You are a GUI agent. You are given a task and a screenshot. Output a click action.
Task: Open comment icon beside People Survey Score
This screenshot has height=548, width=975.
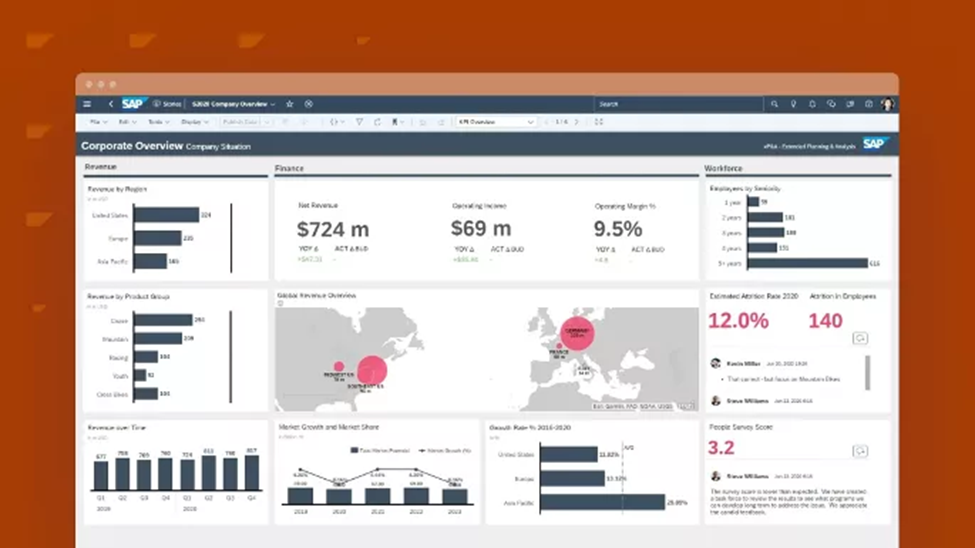860,451
